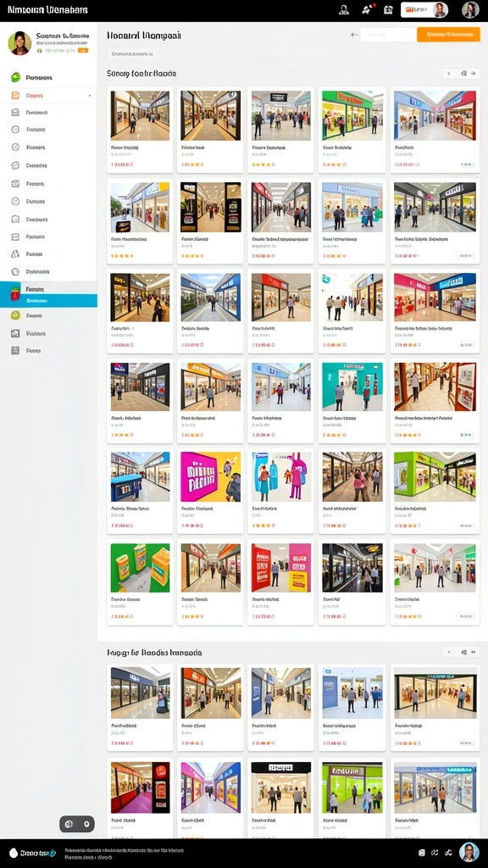Click the third small icon in bottom bar

449,853
